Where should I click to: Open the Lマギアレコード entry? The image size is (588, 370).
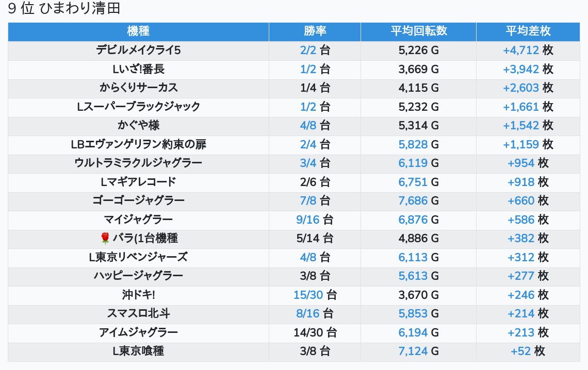coord(138,182)
